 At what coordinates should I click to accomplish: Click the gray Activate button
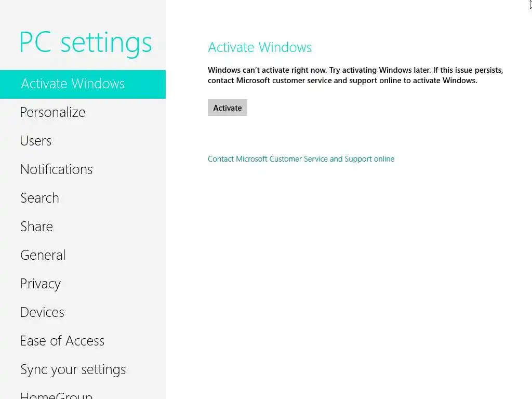pyautogui.click(x=228, y=108)
